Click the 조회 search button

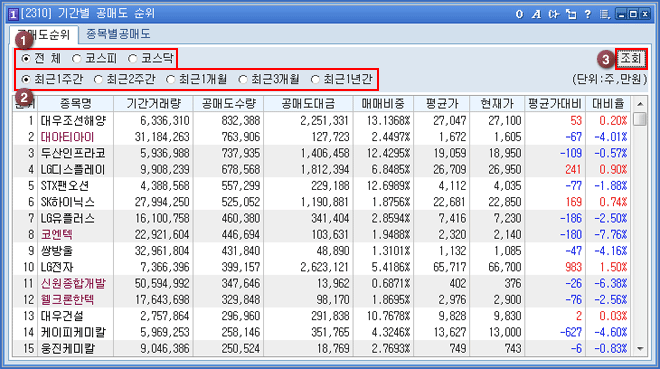point(631,58)
